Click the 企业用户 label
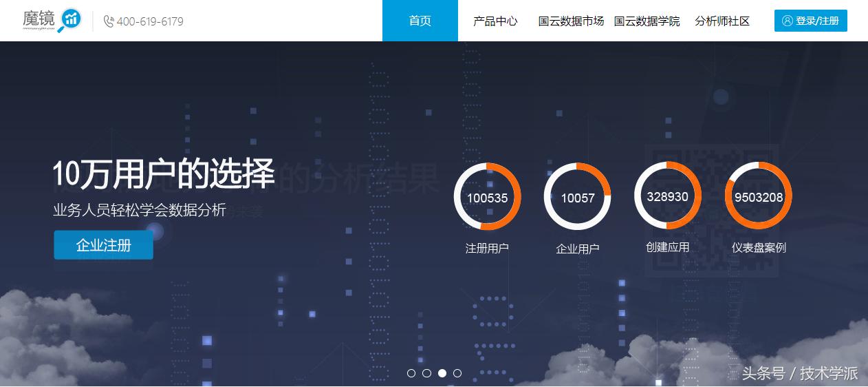Viewport: 868px width, 387px height. coord(578,249)
